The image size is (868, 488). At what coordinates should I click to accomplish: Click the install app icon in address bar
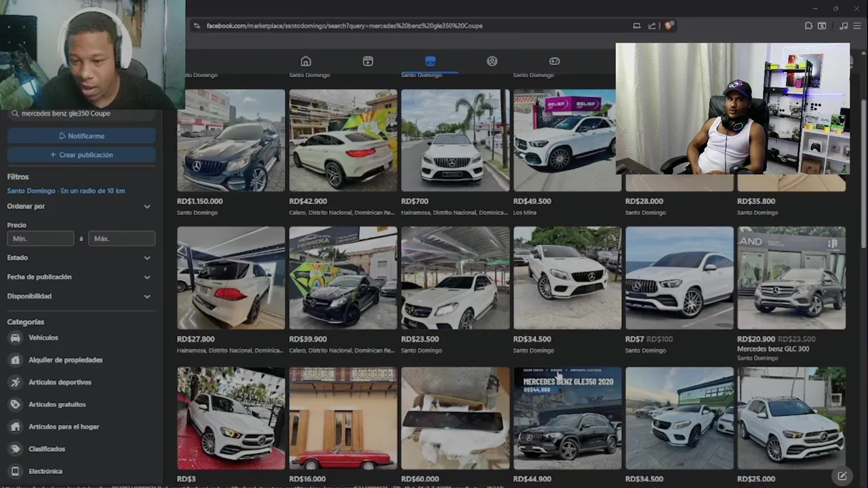click(x=637, y=26)
